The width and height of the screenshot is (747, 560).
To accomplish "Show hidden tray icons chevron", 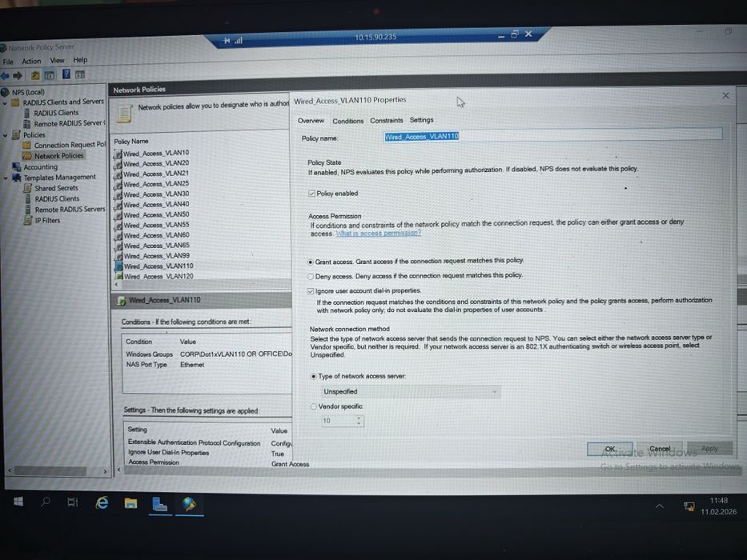I will (660, 506).
